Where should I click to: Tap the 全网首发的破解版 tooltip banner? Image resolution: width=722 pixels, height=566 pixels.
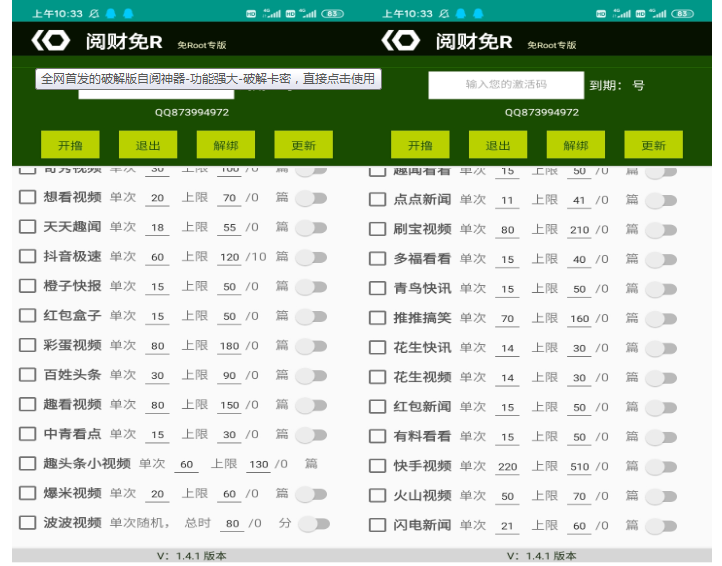[208, 79]
